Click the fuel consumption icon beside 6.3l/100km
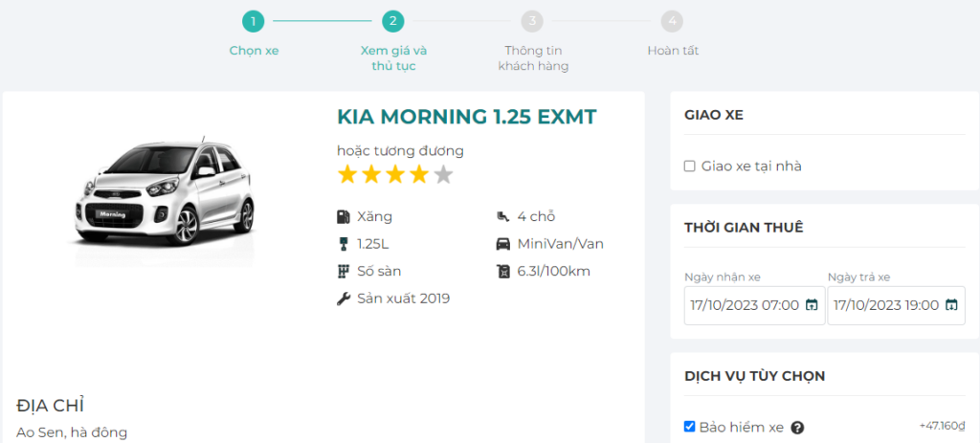This screenshot has width=980, height=443. click(503, 271)
